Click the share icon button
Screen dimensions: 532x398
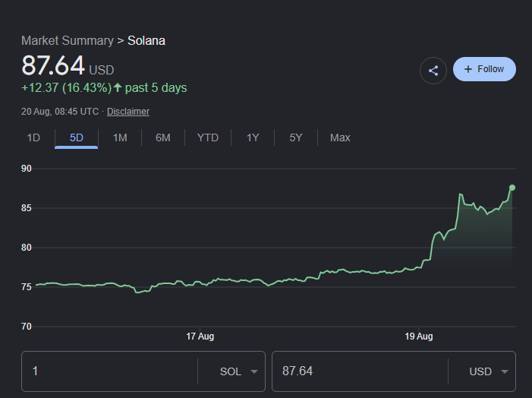tap(433, 71)
